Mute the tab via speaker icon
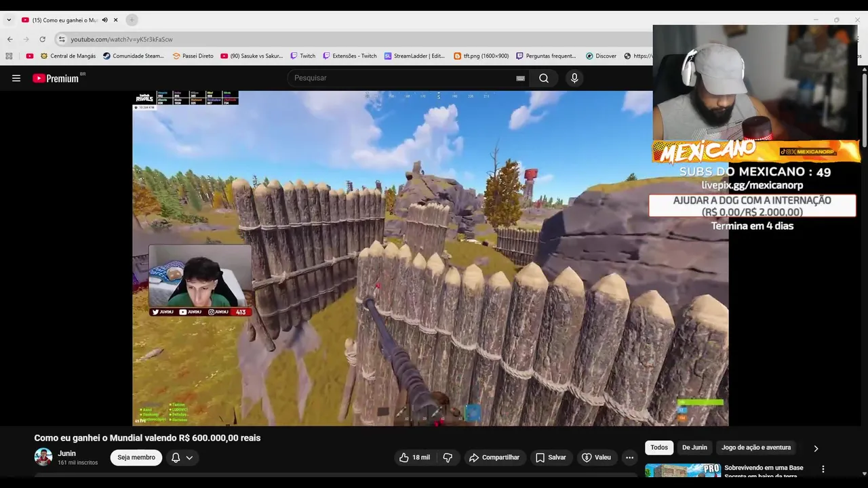The width and height of the screenshot is (868, 488). [x=104, y=20]
